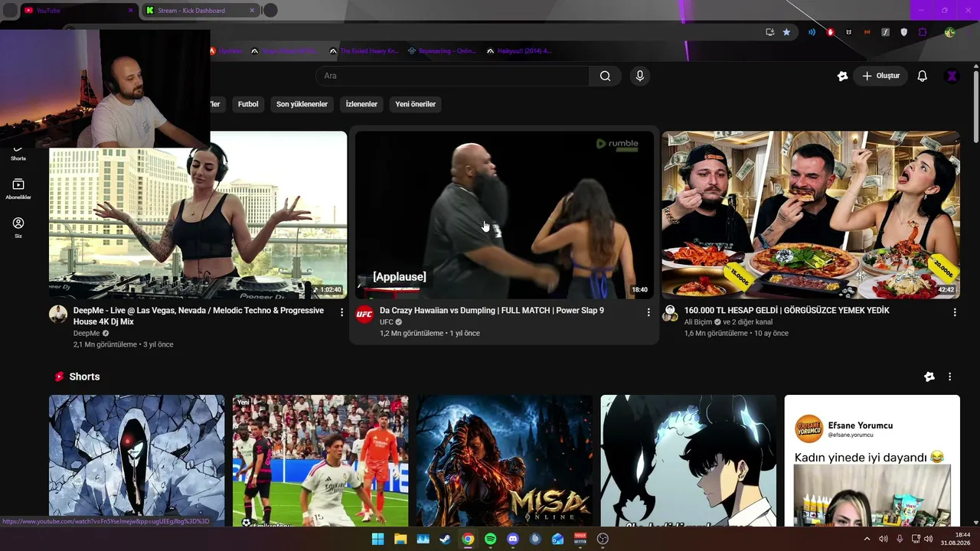This screenshot has width=980, height=551.
Task: Open the purple Extensions puzzle icon
Action: pyautogui.click(x=923, y=32)
